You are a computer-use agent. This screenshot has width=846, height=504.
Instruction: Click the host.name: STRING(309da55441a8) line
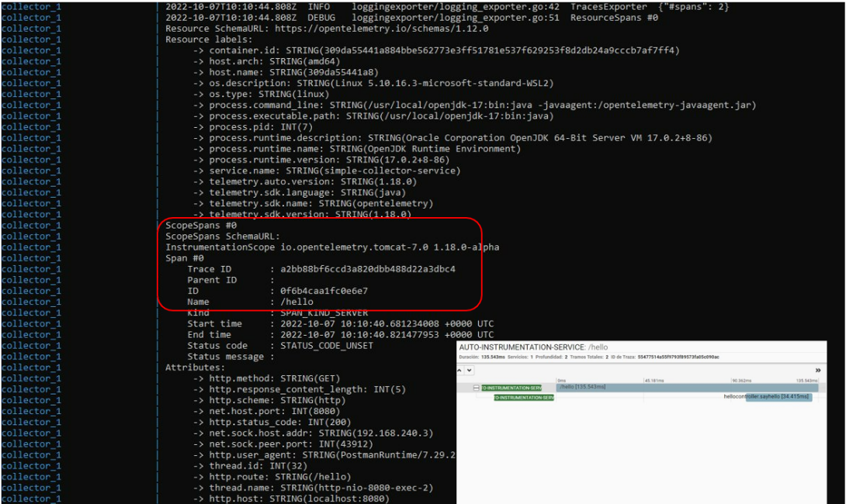[286, 72]
